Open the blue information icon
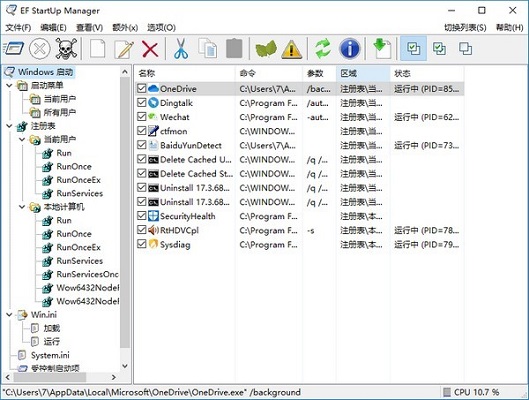Image resolution: width=529 pixels, height=400 pixels. 350,49
